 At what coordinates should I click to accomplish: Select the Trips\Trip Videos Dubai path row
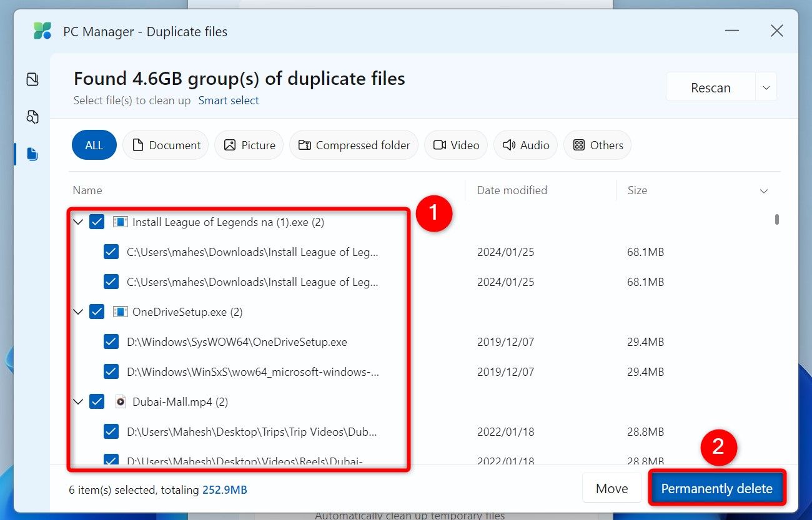pos(252,432)
